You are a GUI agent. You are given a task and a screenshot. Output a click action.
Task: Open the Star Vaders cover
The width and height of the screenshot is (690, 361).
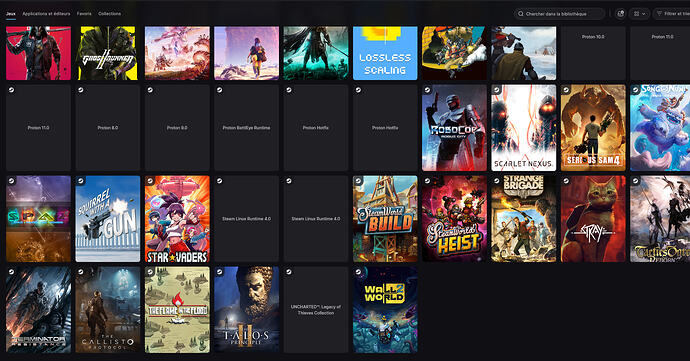pos(177,219)
